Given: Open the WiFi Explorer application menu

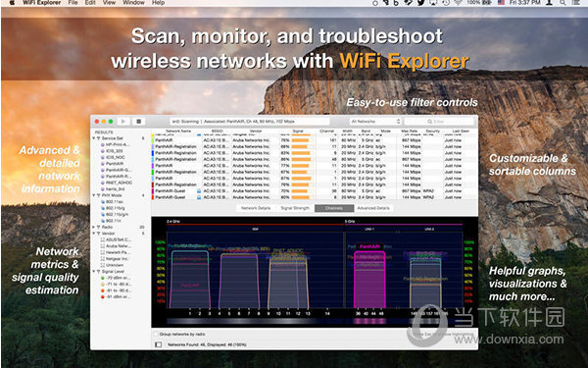Looking at the screenshot, I should (x=41, y=3).
